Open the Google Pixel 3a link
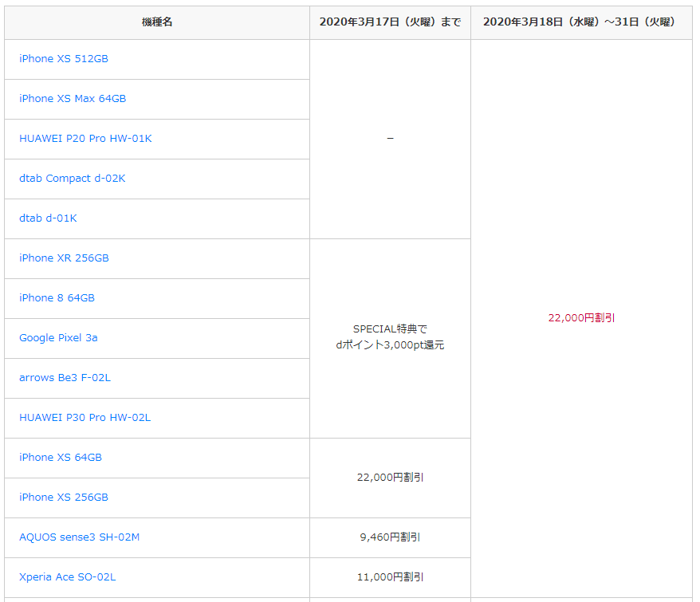 (58, 337)
